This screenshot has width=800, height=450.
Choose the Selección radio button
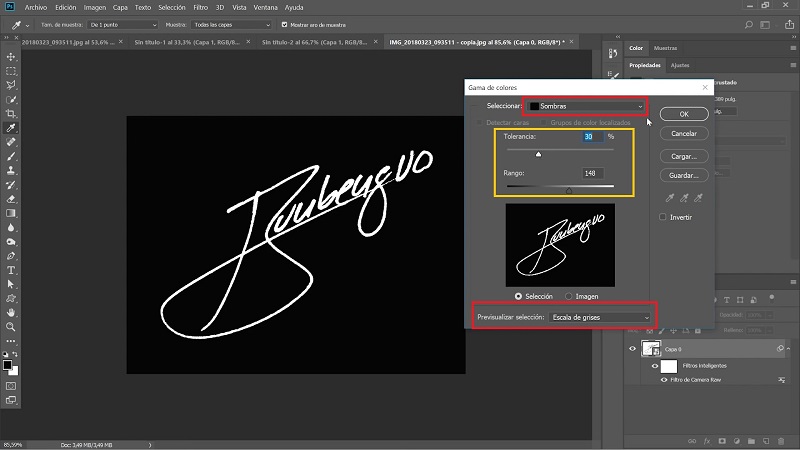pos(518,296)
